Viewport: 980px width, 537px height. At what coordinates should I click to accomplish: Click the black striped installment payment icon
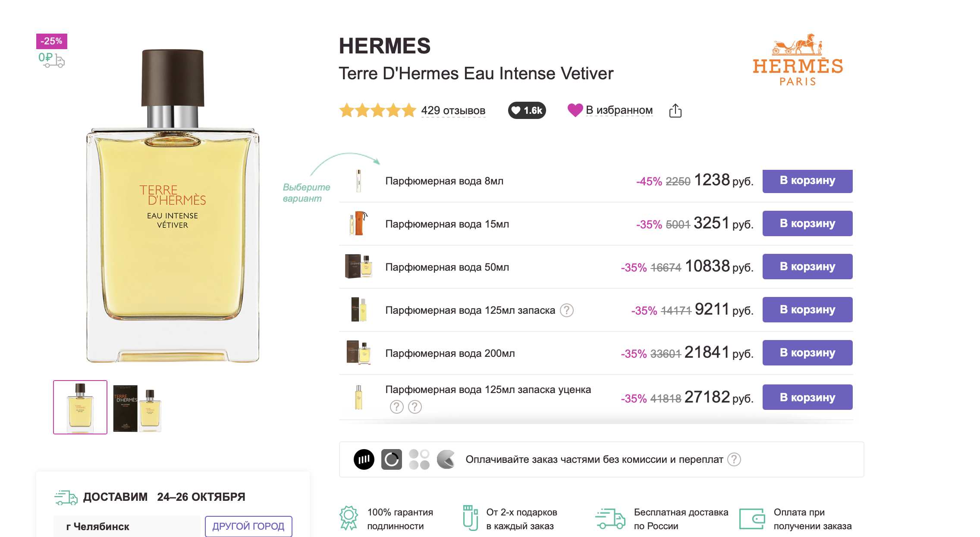364,459
